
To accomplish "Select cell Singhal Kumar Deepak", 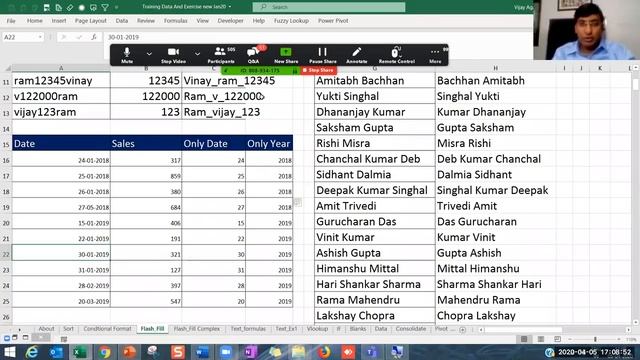I will (x=496, y=191).
